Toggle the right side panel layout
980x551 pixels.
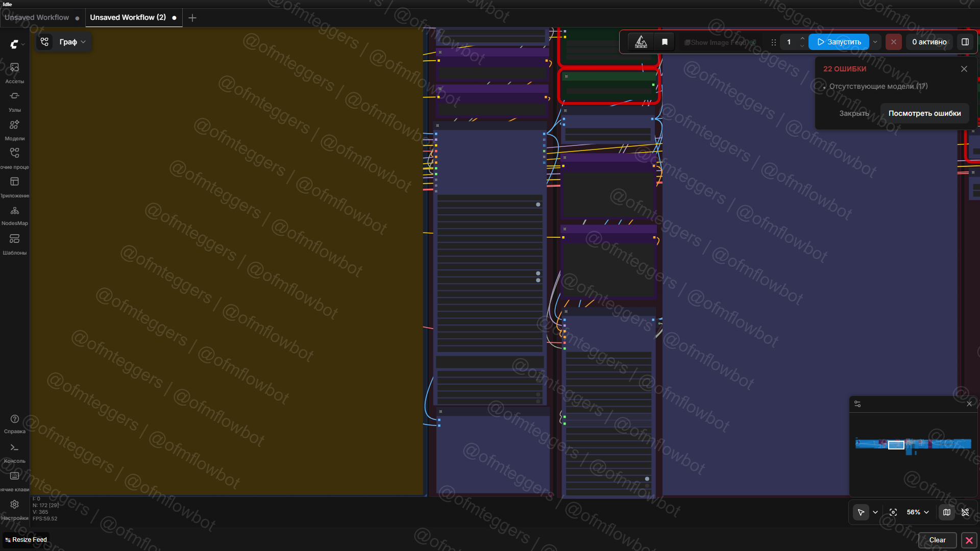coord(965,42)
